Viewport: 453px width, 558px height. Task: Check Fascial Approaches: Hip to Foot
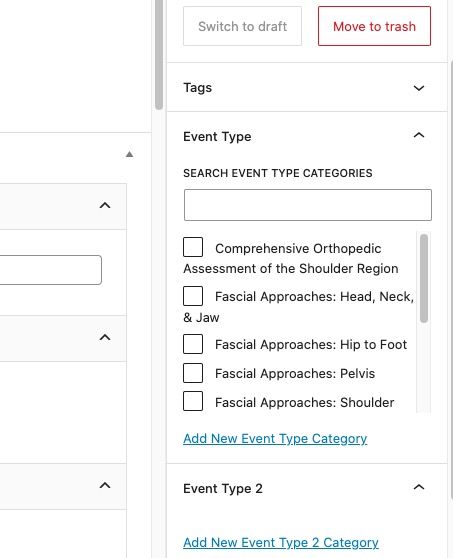(x=193, y=344)
